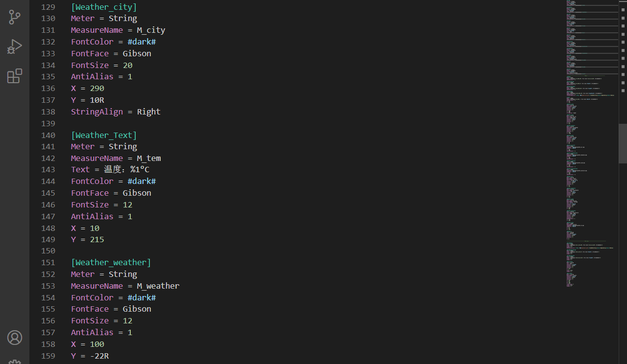The width and height of the screenshot is (627, 364).
Task: Click the editor's vertical scrollbar thumb
Action: 623,143
